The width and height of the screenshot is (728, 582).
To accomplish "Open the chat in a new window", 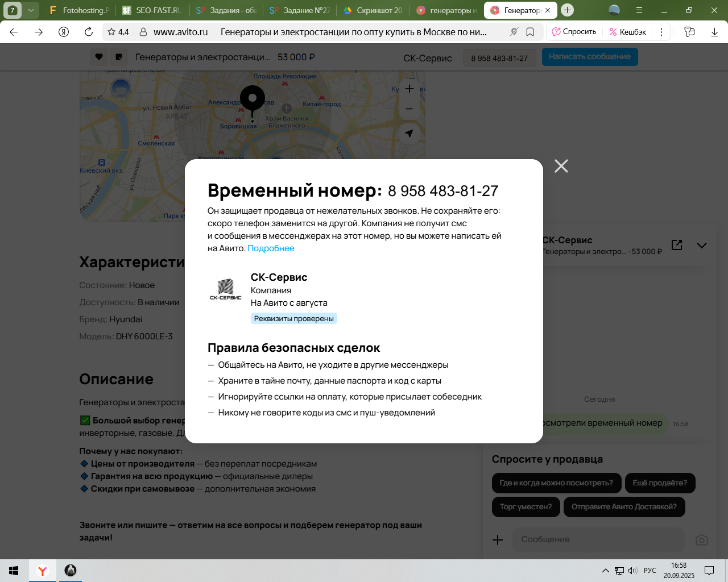I will pos(677,245).
